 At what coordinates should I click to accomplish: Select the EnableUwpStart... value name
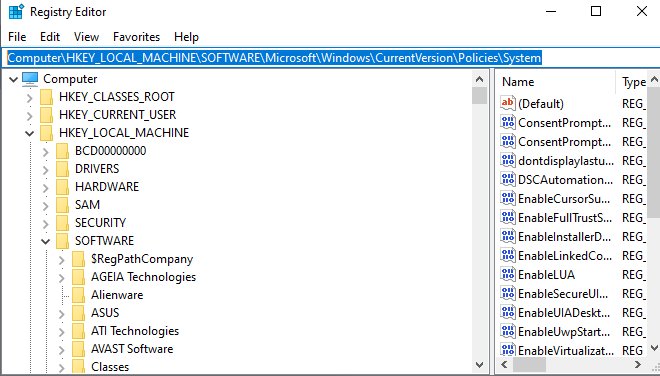(564, 332)
